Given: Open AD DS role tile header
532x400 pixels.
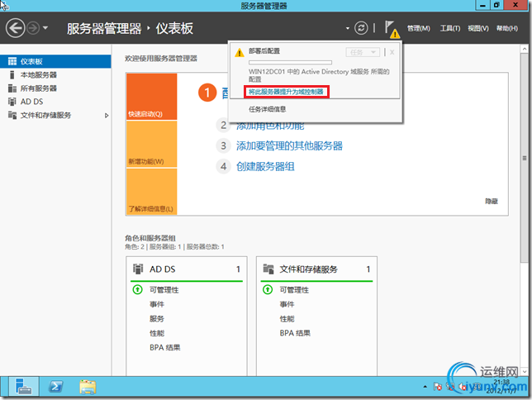Looking at the screenshot, I should tap(187, 269).
